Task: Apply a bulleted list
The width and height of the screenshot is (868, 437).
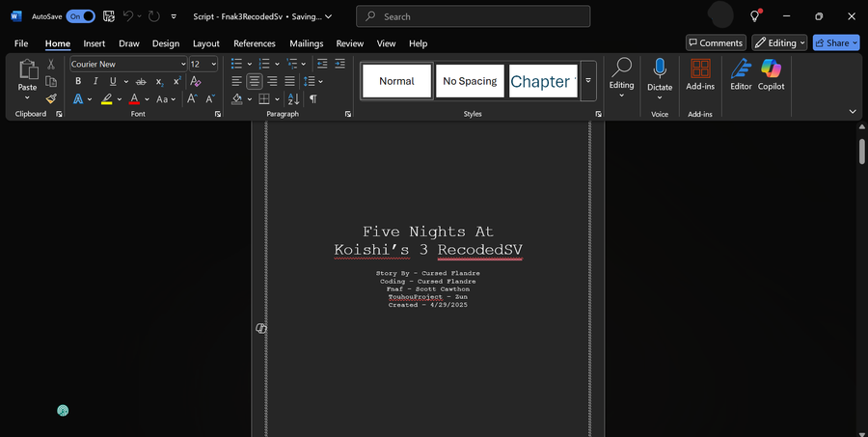Action: coord(236,64)
